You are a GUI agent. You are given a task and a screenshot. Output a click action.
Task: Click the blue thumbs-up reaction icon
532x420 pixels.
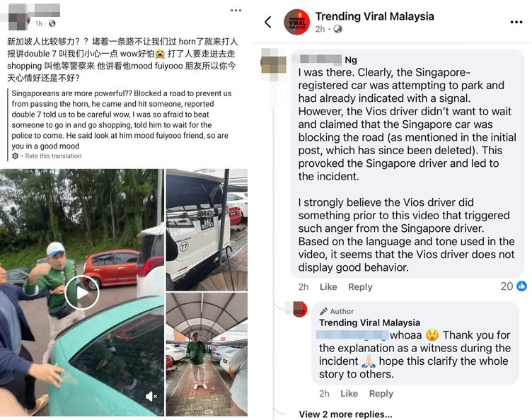521,286
